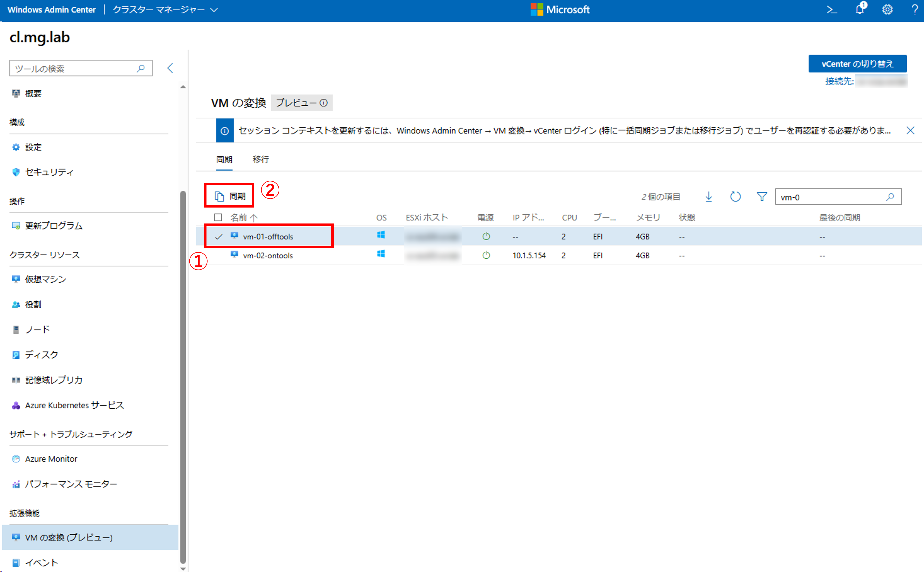
Task: Expand the クラスター マネージャー dropdown
Action: [165, 10]
